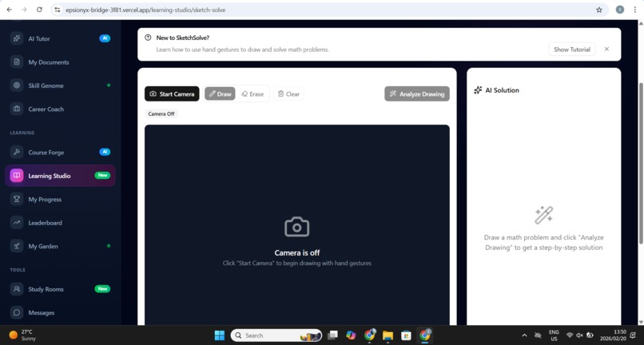View site information icon in the address bar
Viewport: 644px width, 345px height.
coord(58,10)
